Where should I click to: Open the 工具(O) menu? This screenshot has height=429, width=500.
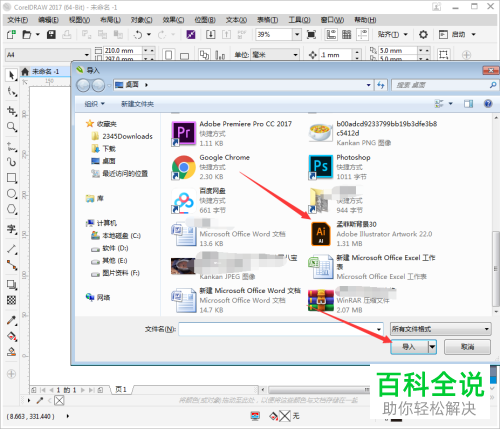pos(299,20)
